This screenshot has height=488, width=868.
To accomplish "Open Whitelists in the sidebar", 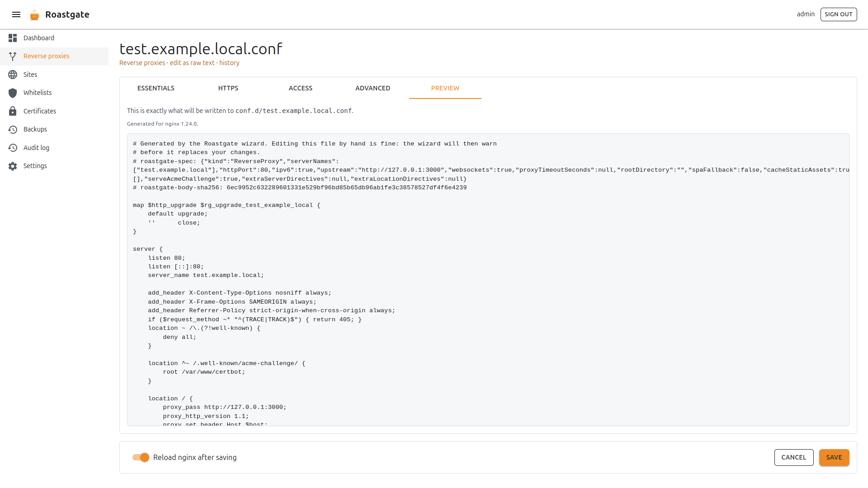I will [x=54, y=93].
